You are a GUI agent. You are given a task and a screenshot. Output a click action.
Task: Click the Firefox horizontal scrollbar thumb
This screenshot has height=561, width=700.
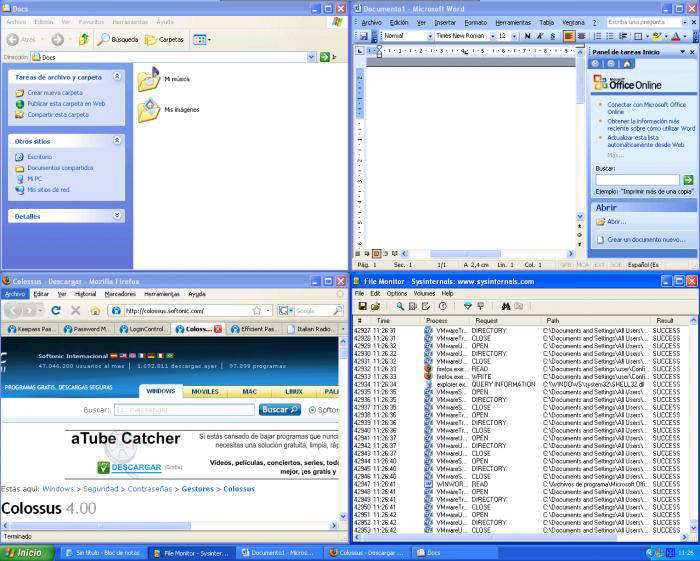(x=101, y=526)
